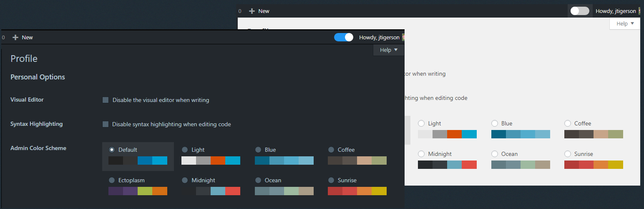Click user avatar in light-themed window's admin bar
The width and height of the screenshot is (644, 209).
(x=639, y=11)
